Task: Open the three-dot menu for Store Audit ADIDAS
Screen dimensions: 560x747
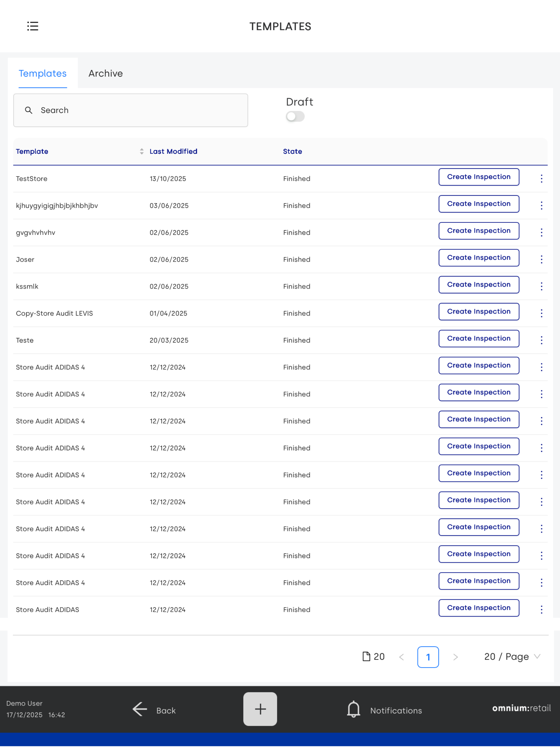Action: tap(542, 610)
